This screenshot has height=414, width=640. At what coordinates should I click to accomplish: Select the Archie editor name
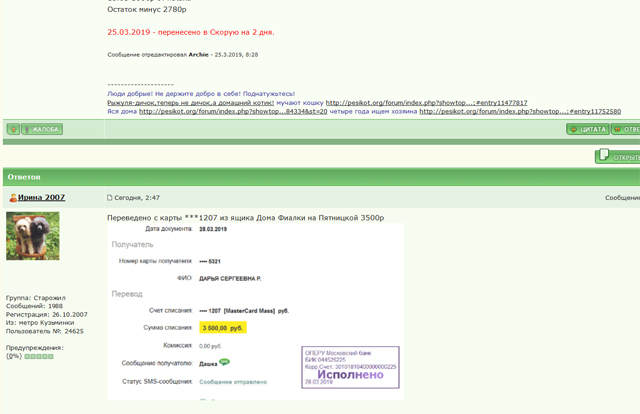(198, 55)
